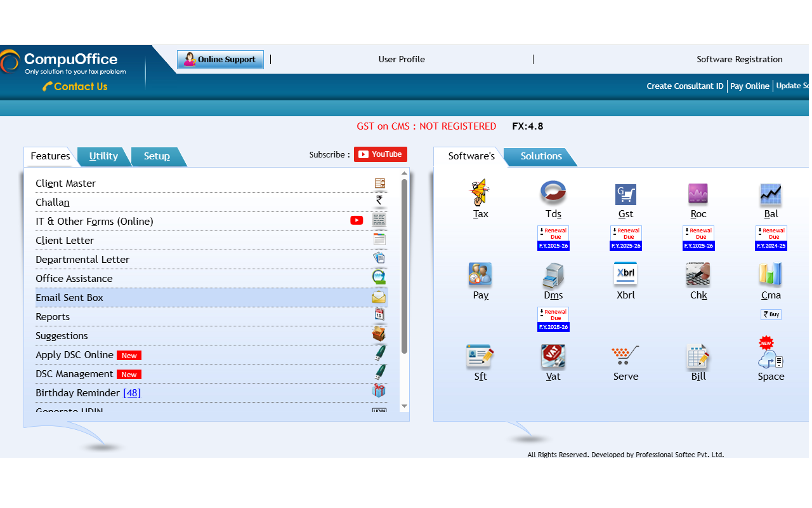Open the Sft module icon
812x508 pixels.
point(480,356)
